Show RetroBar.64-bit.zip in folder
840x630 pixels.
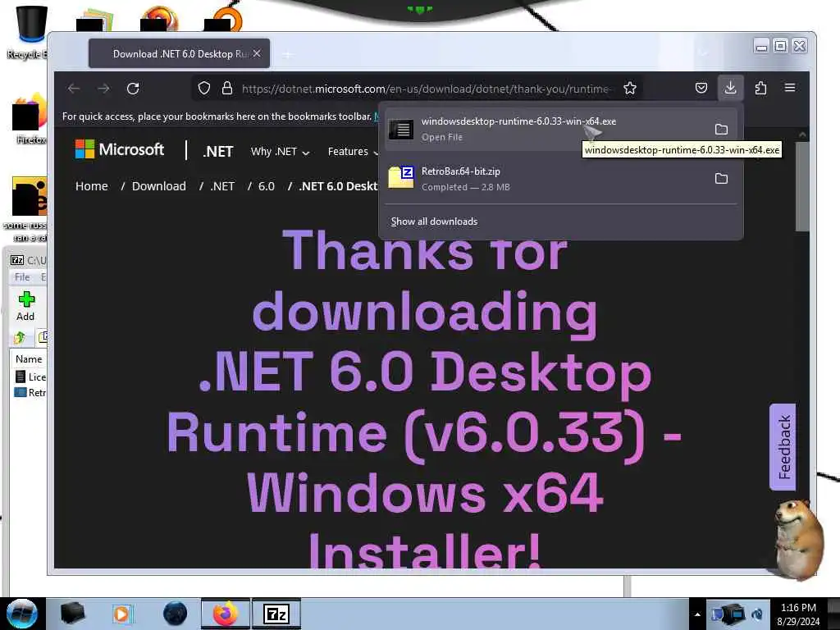722,178
